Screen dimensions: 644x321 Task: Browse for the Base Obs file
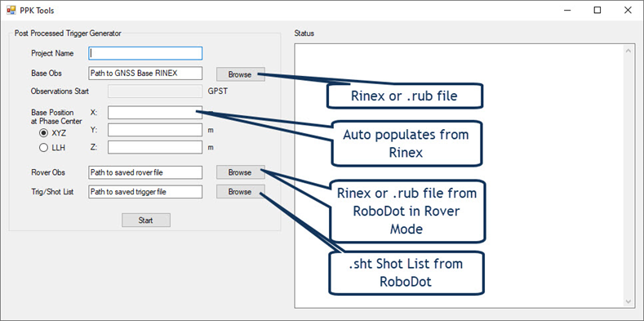click(240, 74)
